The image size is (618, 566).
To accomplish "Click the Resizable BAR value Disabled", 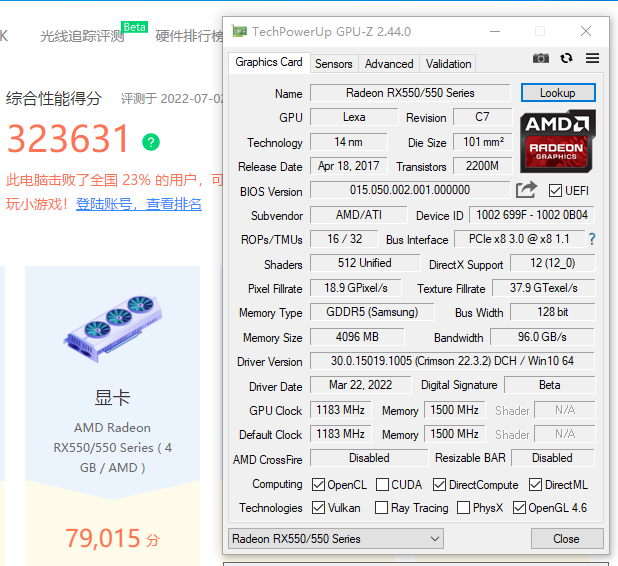I will pos(552,458).
